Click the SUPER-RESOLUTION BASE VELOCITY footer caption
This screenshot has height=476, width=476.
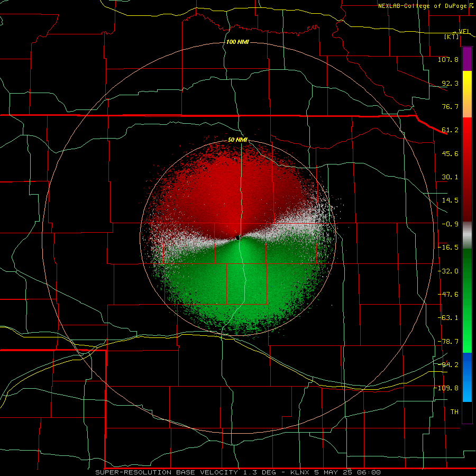(x=238, y=472)
